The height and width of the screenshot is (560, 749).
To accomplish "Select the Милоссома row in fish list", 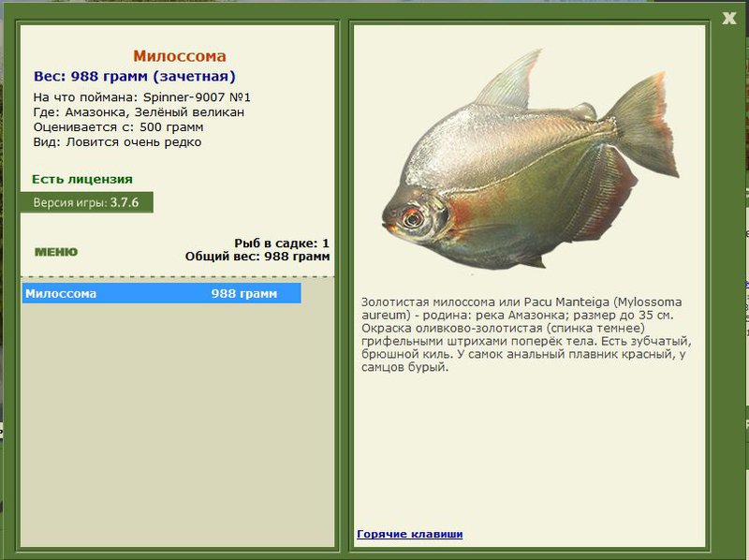I will (x=161, y=293).
